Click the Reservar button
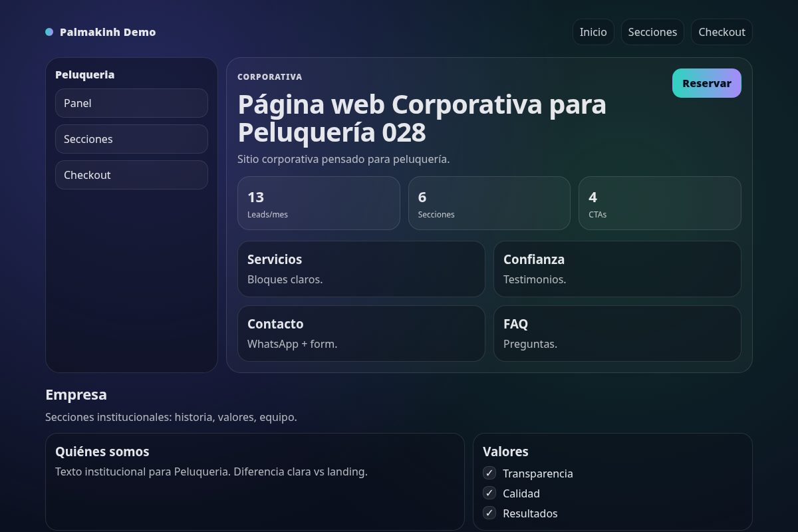The height and width of the screenshot is (532, 798). 706,83
